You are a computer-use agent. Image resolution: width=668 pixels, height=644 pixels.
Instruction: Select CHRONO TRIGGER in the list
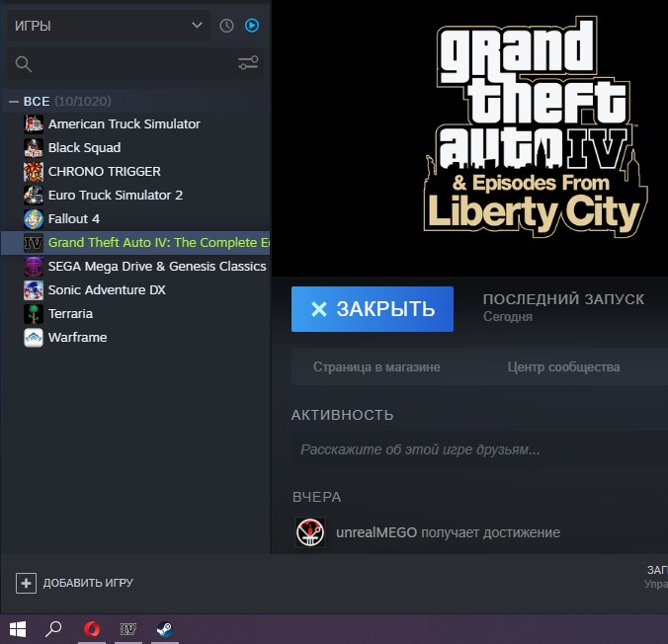click(135, 171)
